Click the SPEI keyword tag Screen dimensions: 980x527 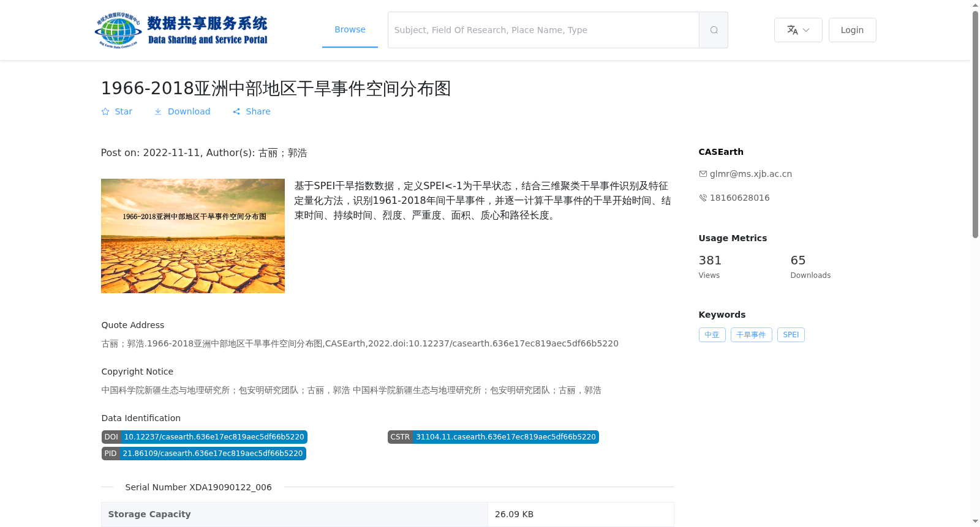click(x=791, y=335)
